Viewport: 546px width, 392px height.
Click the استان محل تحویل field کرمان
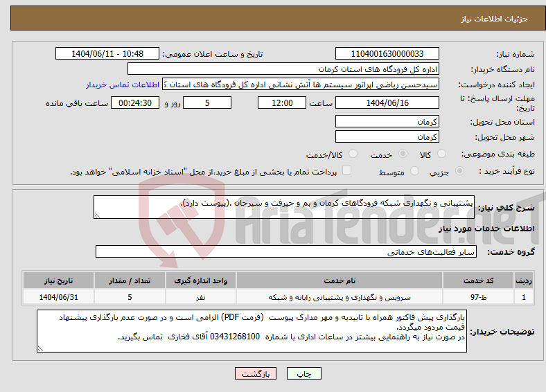(387, 121)
